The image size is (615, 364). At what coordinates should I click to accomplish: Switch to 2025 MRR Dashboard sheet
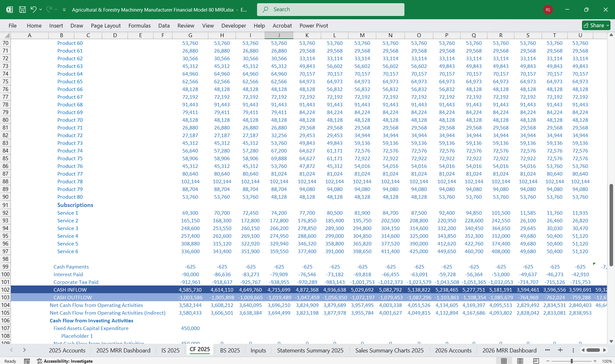point(123,350)
